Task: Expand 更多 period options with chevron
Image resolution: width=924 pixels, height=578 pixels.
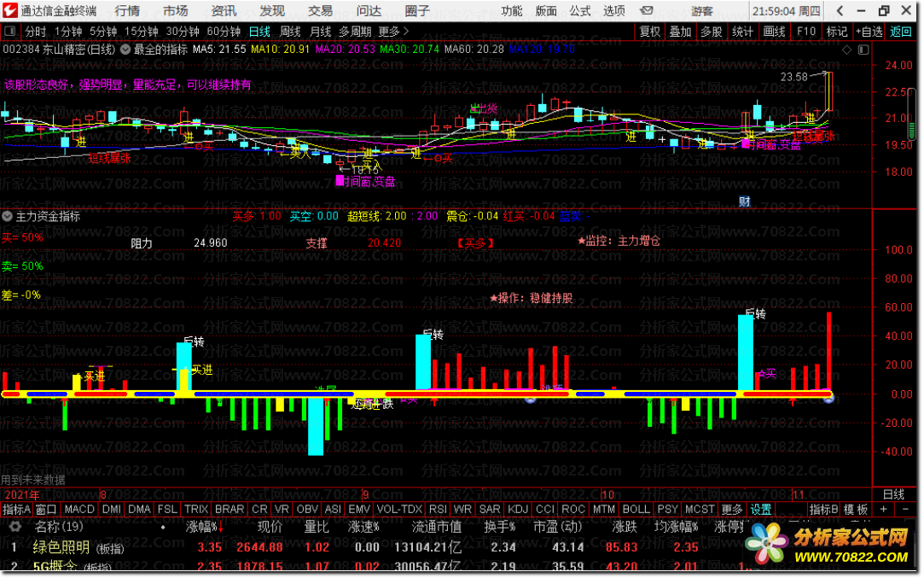Action: (394, 32)
